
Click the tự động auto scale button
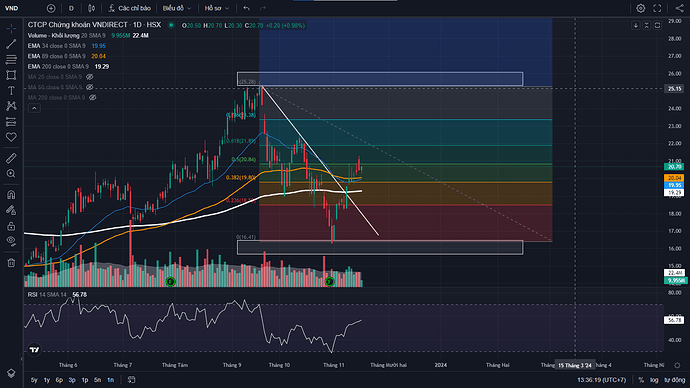pos(675,380)
